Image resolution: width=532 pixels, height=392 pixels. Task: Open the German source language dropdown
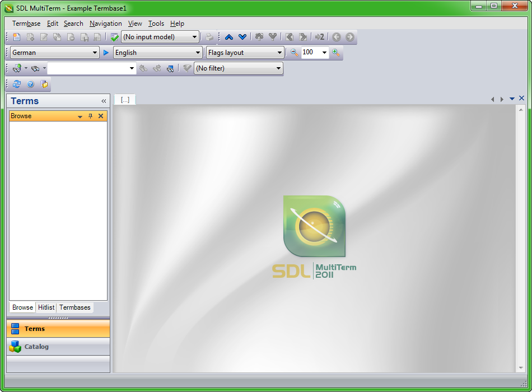[55, 53]
